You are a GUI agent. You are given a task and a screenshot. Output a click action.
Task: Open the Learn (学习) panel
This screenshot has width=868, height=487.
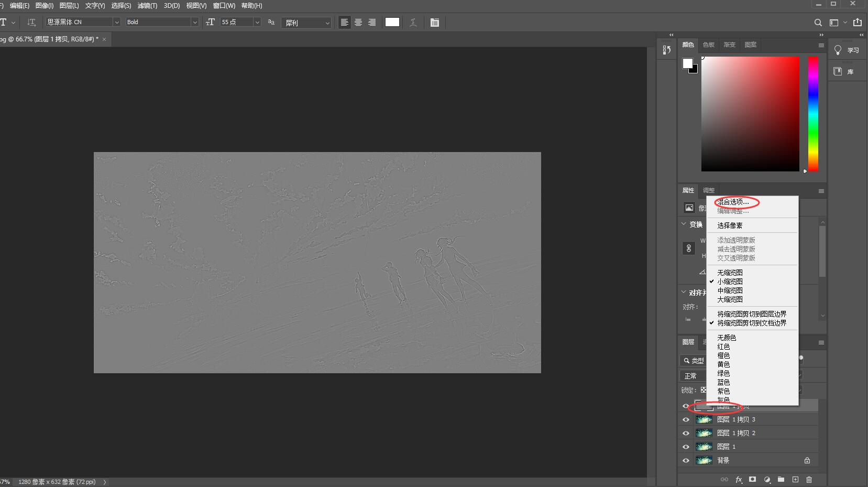(847, 50)
